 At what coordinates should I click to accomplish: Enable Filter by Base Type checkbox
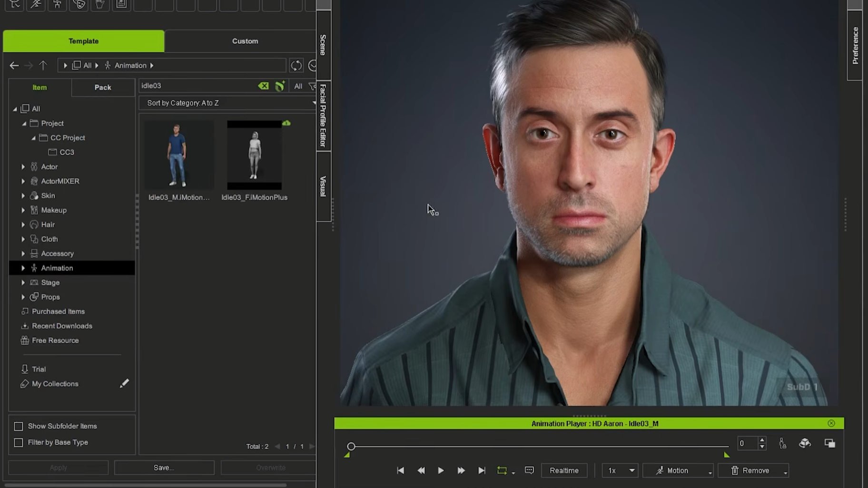(19, 442)
